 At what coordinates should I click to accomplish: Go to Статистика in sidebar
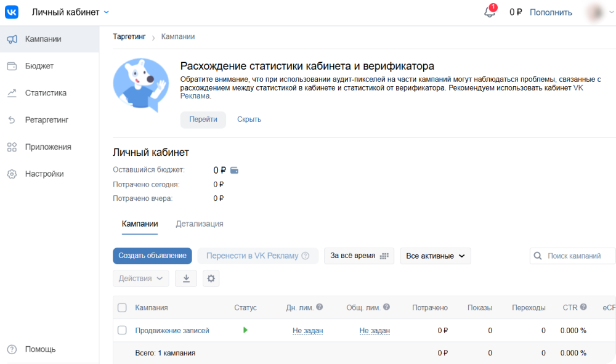coord(49,93)
